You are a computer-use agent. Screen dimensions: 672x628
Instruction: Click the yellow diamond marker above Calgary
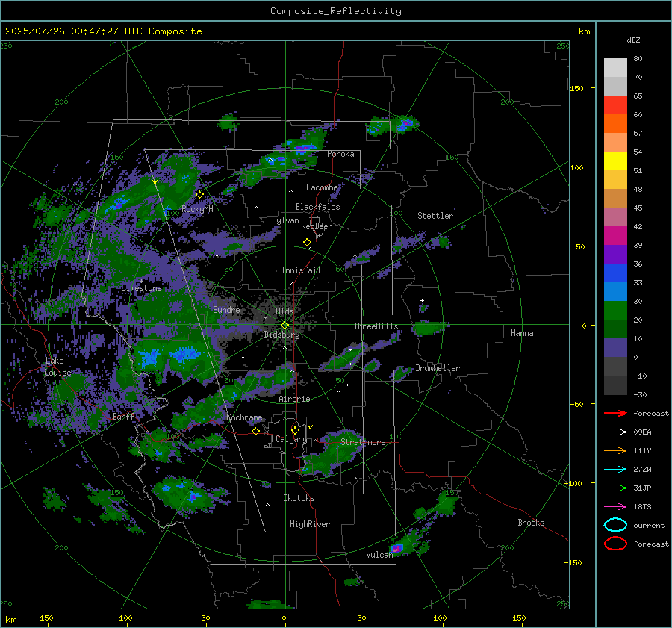coord(295,430)
